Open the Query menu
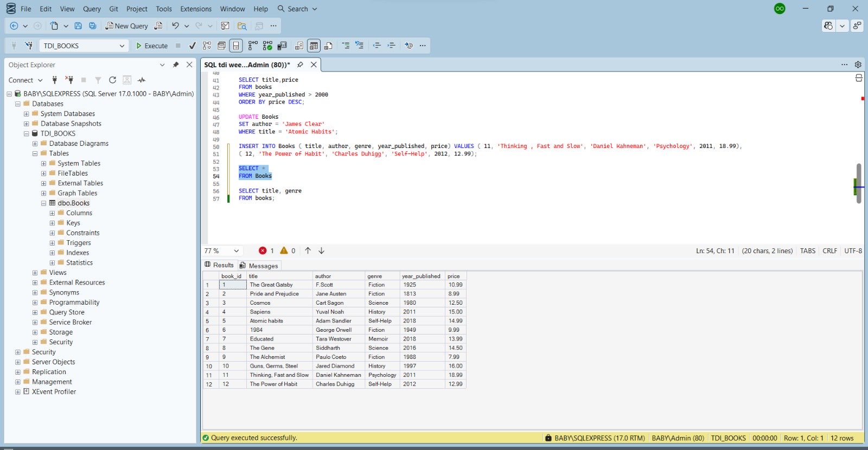Screen dimensions: 868x450 [92, 9]
